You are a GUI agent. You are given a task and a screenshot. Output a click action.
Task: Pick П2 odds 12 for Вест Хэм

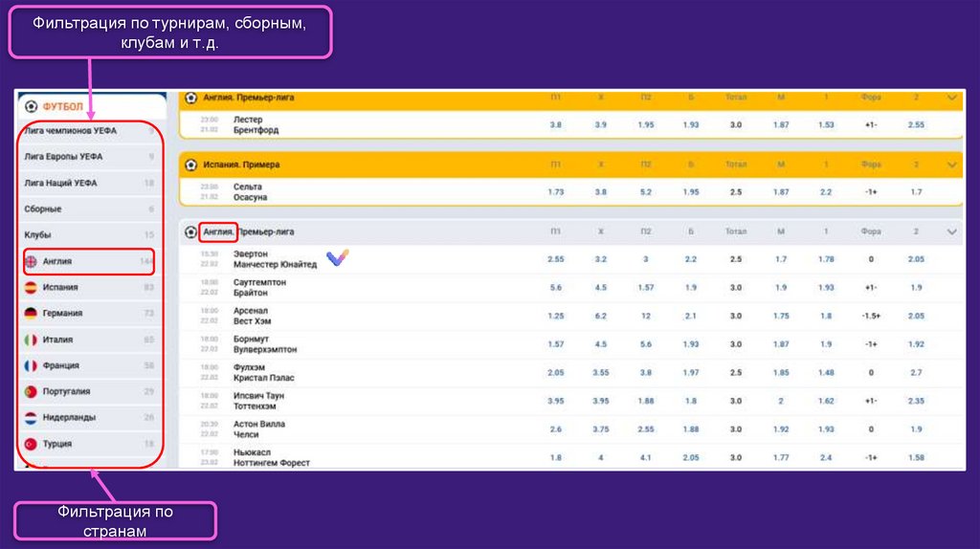click(x=646, y=316)
